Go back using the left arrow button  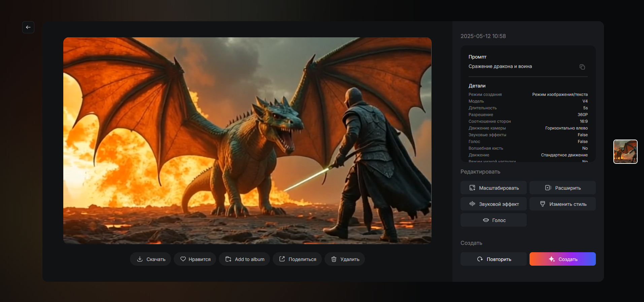(x=28, y=27)
